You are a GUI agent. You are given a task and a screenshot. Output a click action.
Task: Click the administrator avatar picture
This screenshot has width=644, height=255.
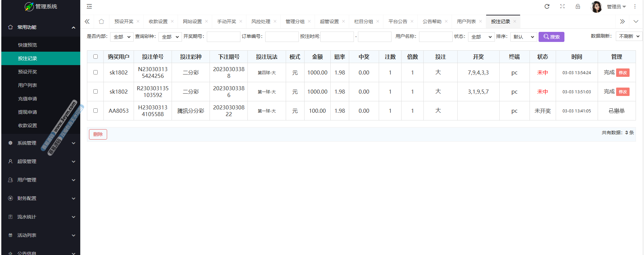point(596,7)
